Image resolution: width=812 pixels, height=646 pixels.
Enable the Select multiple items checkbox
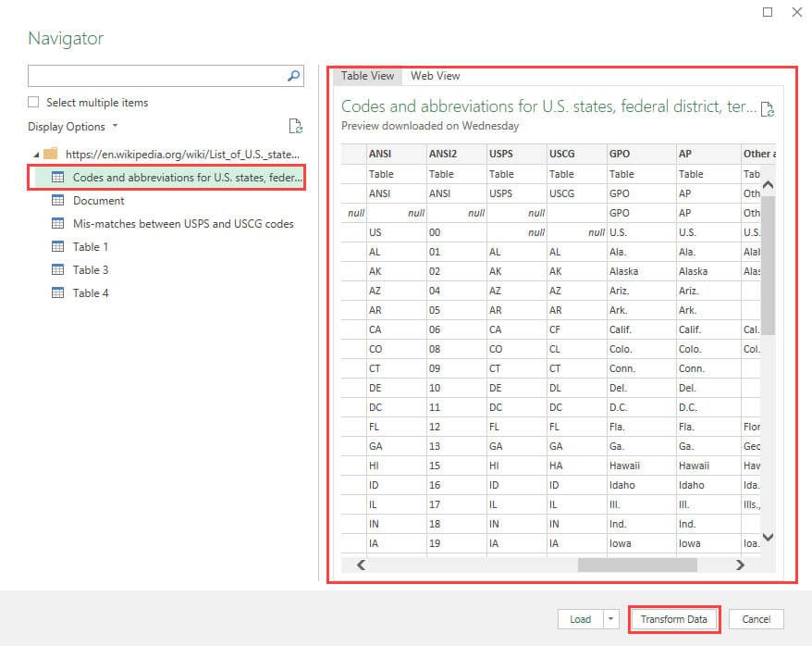point(33,103)
